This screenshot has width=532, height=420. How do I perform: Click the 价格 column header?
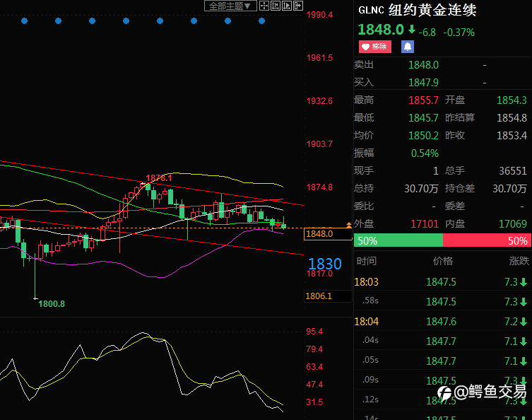(x=443, y=261)
